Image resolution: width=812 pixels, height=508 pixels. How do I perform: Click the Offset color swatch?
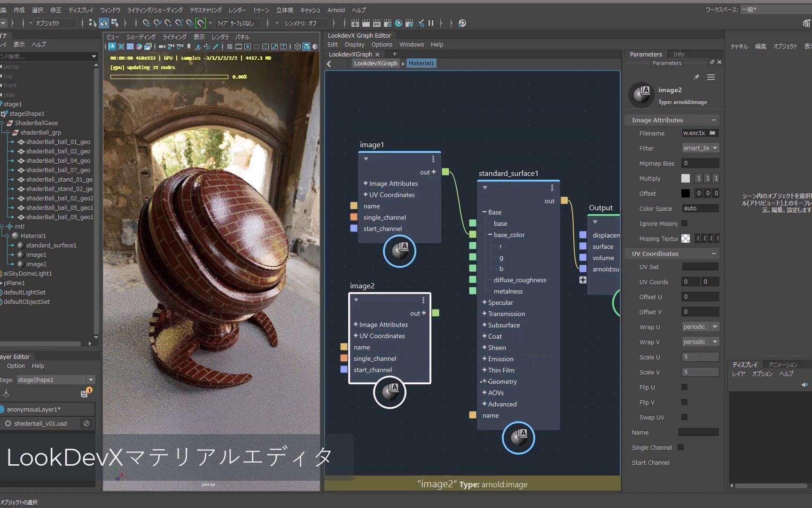point(685,193)
